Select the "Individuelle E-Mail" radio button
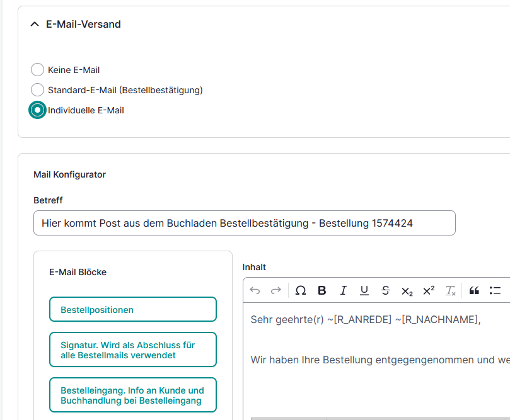The image size is (510, 420). (x=38, y=110)
